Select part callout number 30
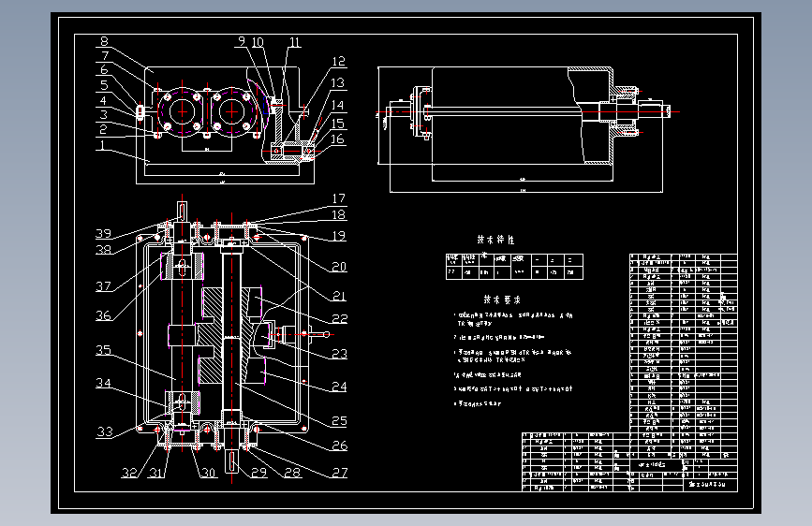 [208, 472]
